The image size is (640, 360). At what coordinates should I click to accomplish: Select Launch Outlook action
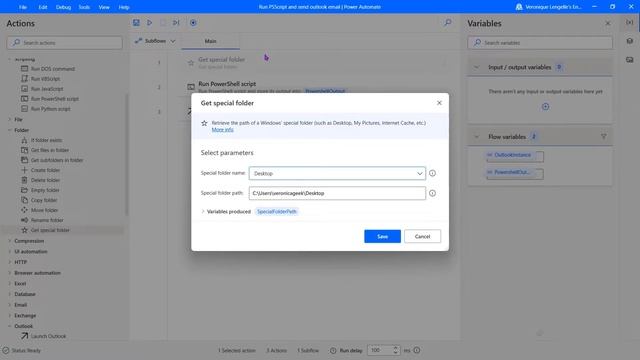(48, 336)
